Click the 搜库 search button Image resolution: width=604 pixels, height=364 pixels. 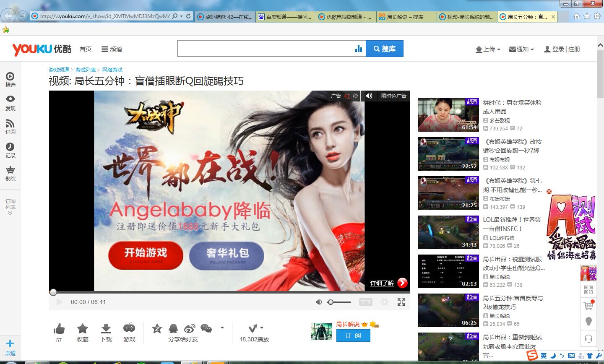coord(385,49)
